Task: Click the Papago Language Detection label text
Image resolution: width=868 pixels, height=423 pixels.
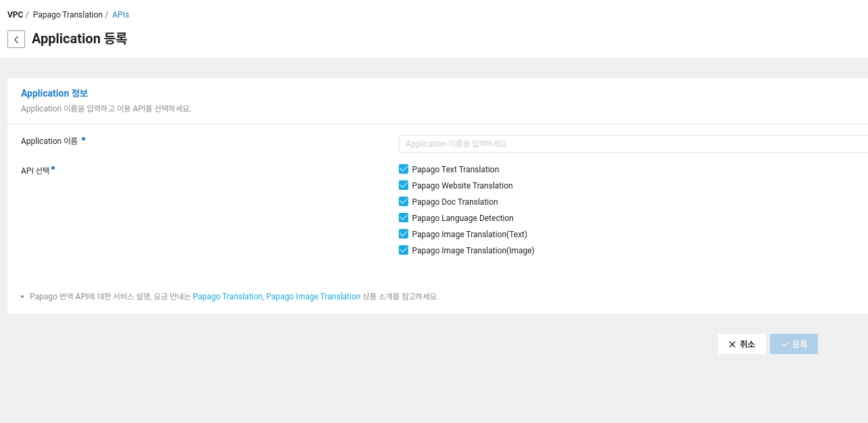Action: 462,218
